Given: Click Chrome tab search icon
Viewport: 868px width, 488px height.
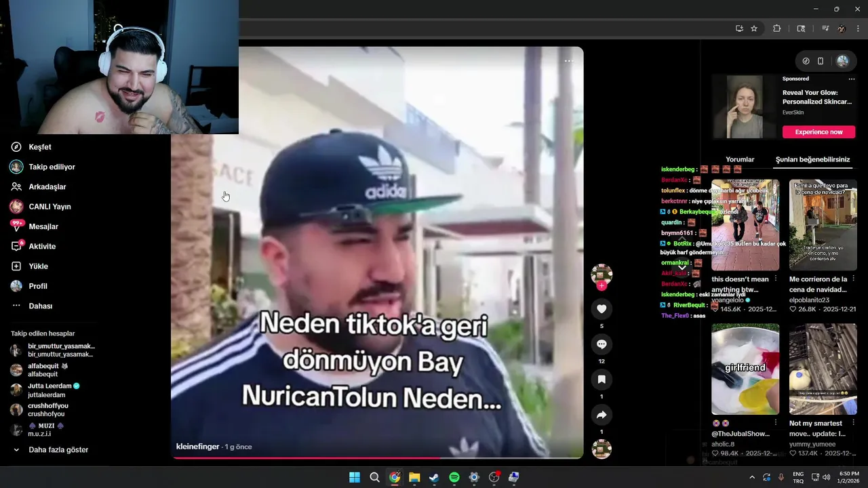Looking at the screenshot, I should [x=801, y=28].
